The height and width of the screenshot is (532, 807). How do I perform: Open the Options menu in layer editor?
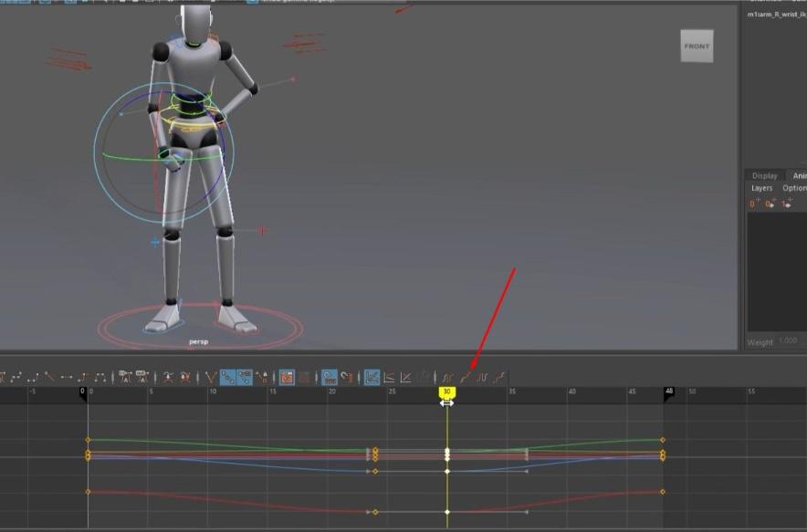click(794, 188)
